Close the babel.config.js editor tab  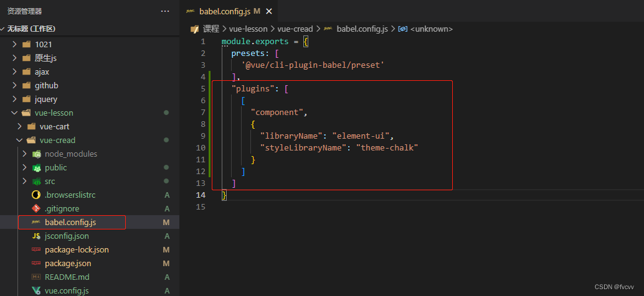pyautogui.click(x=269, y=11)
